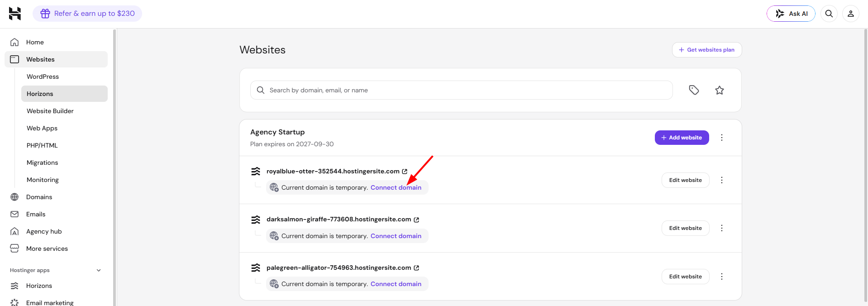Open Horizons under Hostinger apps
Image resolution: width=868 pixels, height=306 pixels.
(56, 286)
